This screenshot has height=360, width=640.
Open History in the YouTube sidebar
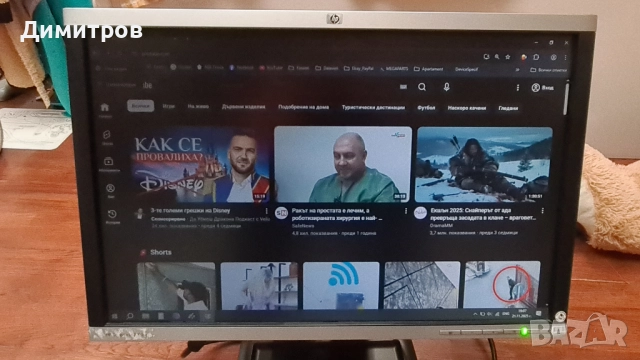(x=112, y=217)
